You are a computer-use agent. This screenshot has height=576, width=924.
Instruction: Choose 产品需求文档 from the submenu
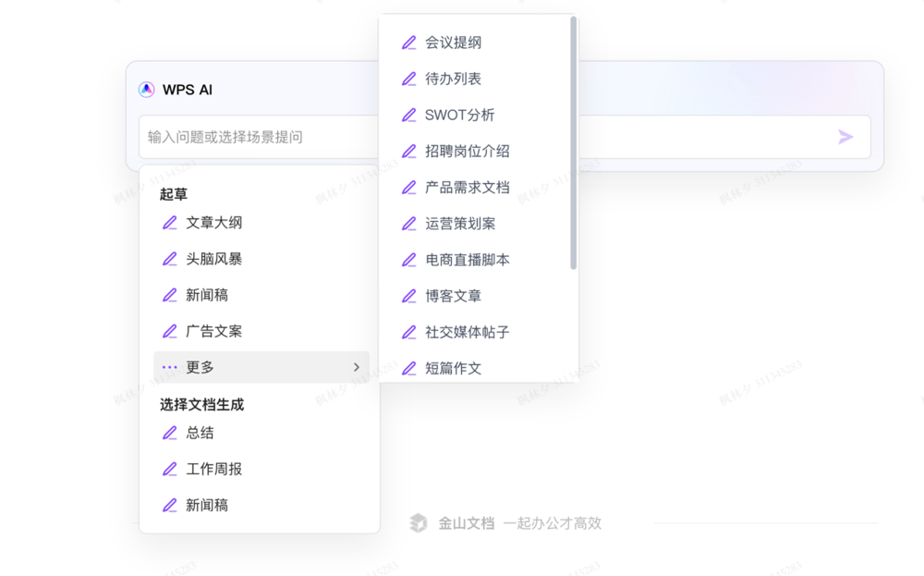(467, 187)
